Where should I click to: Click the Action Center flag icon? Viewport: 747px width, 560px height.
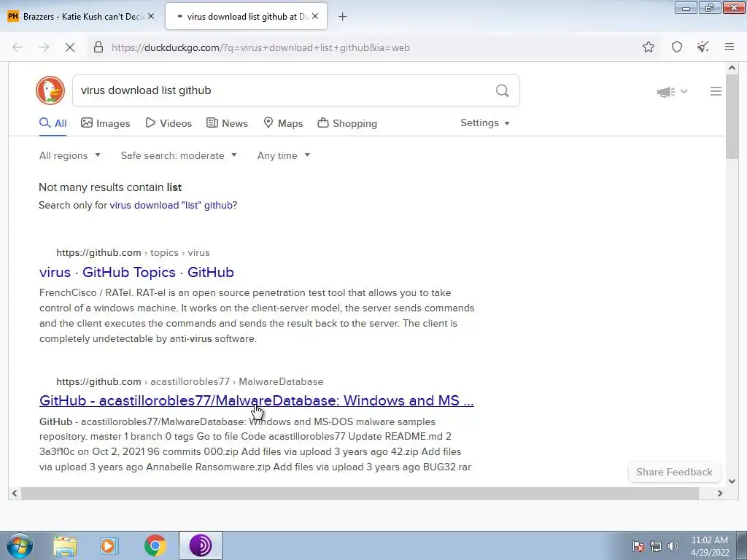coord(638,546)
